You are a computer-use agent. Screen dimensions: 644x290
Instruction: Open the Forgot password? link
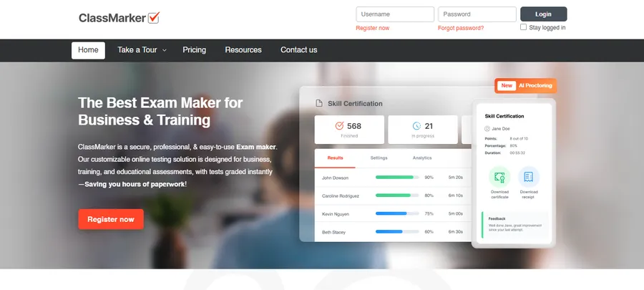pos(461,28)
